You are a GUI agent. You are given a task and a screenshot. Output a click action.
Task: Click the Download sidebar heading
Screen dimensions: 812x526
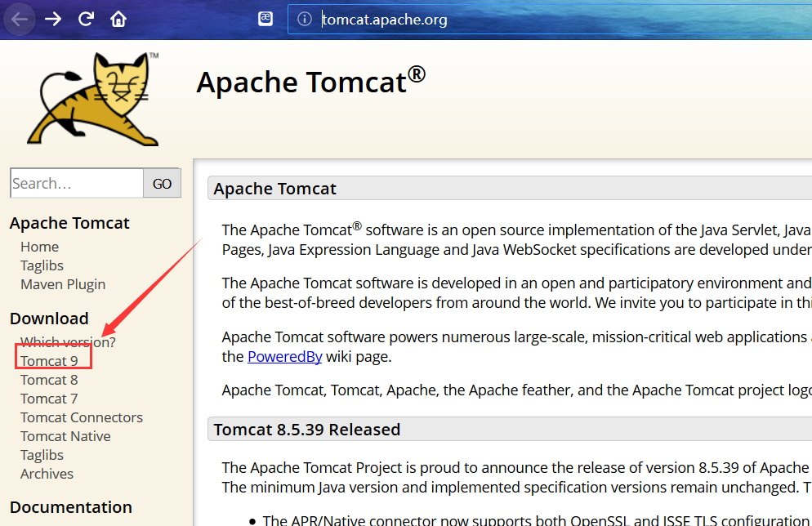[49, 319]
